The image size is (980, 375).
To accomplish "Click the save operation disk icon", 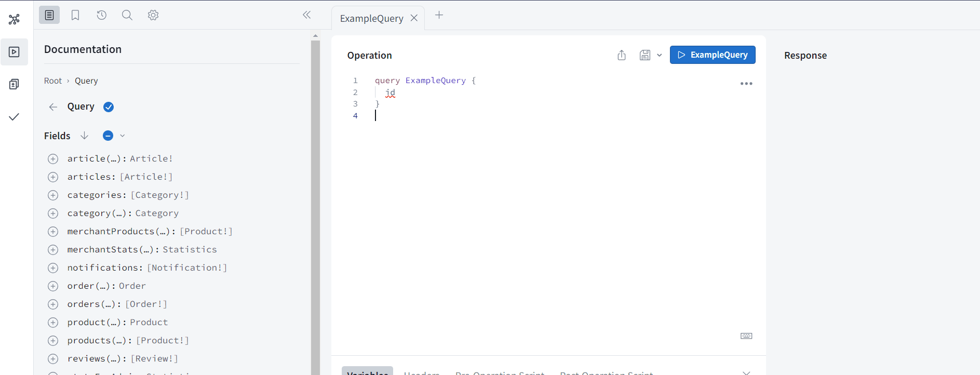I will [645, 55].
